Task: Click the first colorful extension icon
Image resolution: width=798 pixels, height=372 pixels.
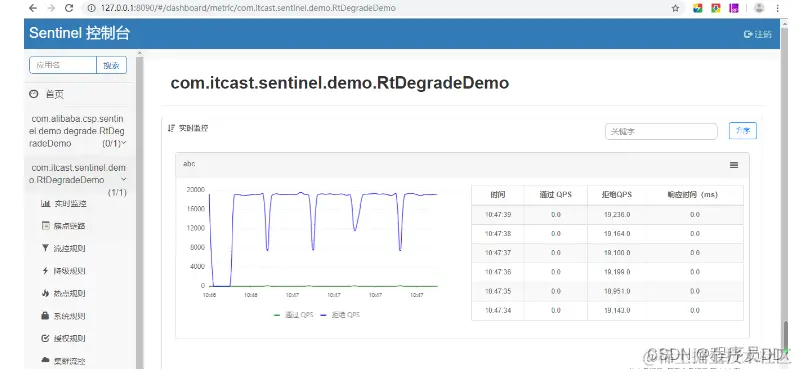Action: [x=698, y=8]
